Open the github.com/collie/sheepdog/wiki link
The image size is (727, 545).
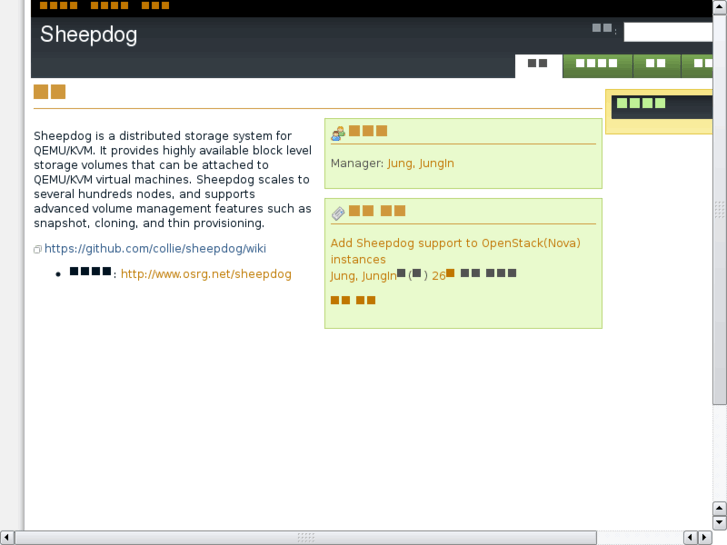(x=155, y=249)
